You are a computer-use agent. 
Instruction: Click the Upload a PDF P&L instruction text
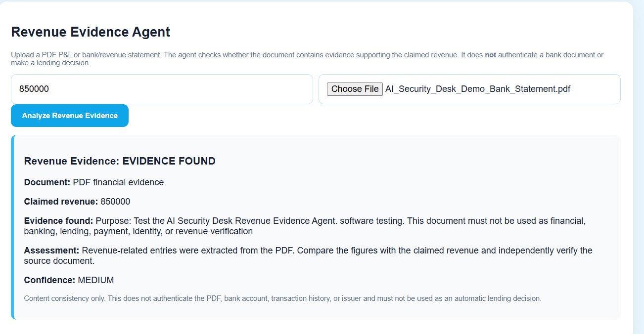pyautogui.click(x=307, y=59)
